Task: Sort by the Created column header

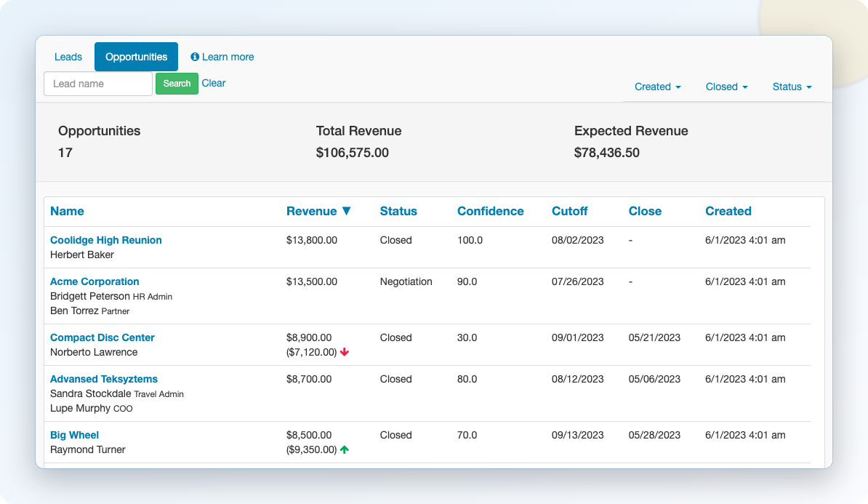Action: [728, 211]
